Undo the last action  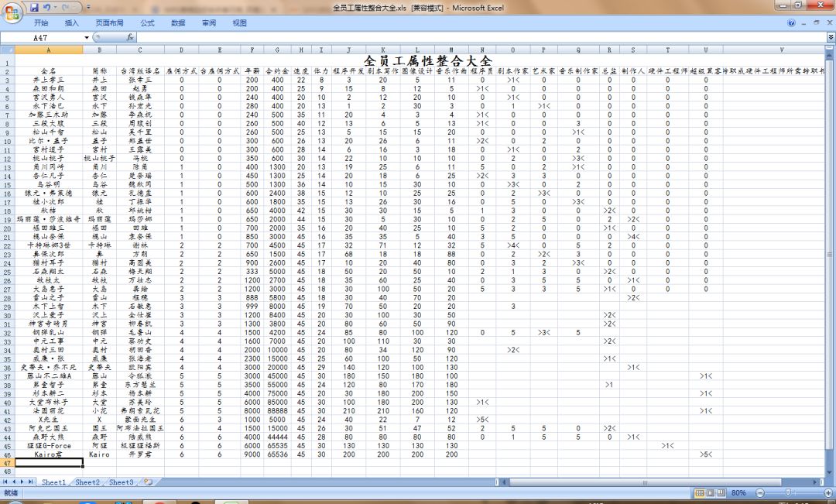pyautogui.click(x=46, y=8)
